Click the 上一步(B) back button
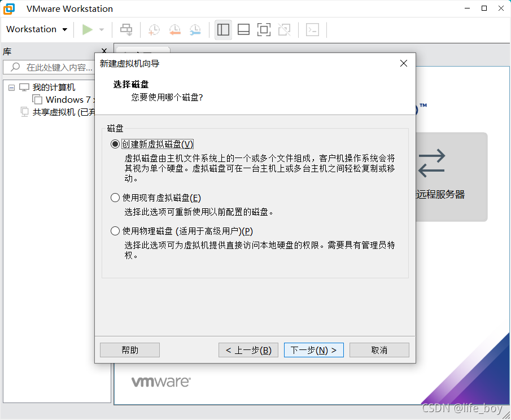 (x=248, y=350)
